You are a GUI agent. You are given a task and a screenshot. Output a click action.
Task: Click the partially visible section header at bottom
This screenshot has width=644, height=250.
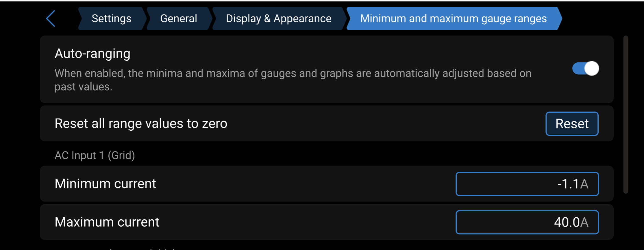116,249
